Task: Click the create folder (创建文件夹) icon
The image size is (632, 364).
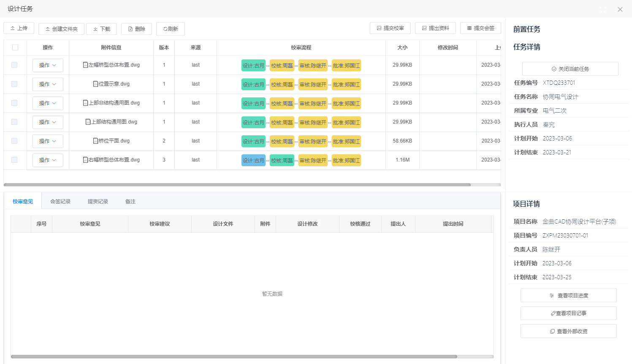Action: tap(48, 29)
